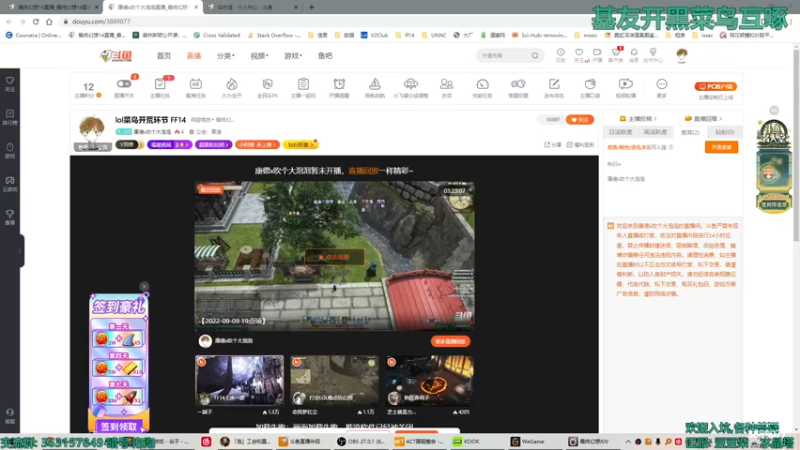Image resolution: width=800 pixels, height=450 pixels.
Task: Open the 充能任务 gauge icon
Action: point(483,87)
